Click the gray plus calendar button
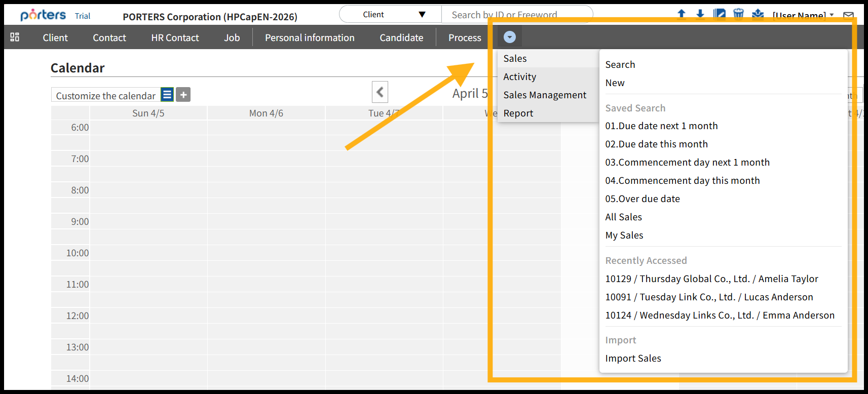868x394 pixels. point(183,95)
